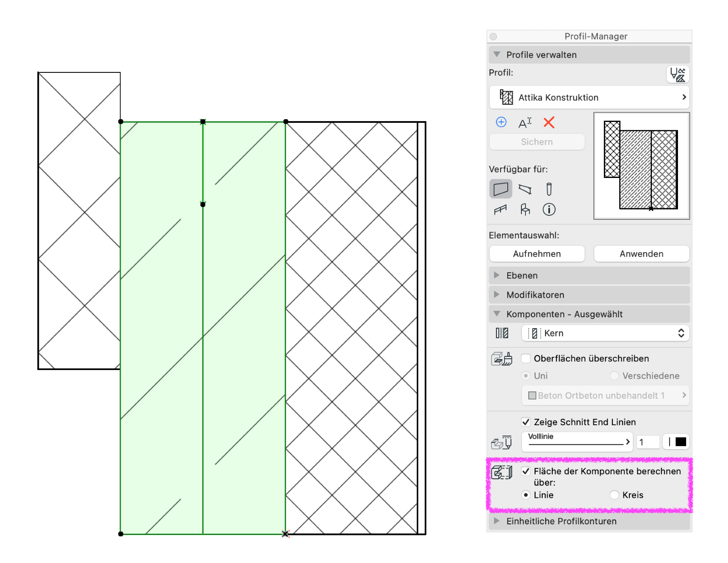Toggle availability for the Wall tool icon
The height and width of the screenshot is (563, 728).
[x=500, y=188]
